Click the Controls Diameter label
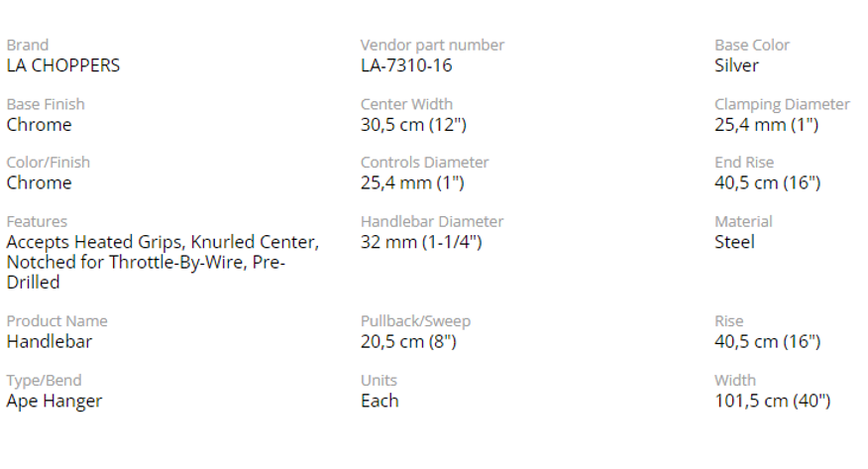 [x=424, y=163]
